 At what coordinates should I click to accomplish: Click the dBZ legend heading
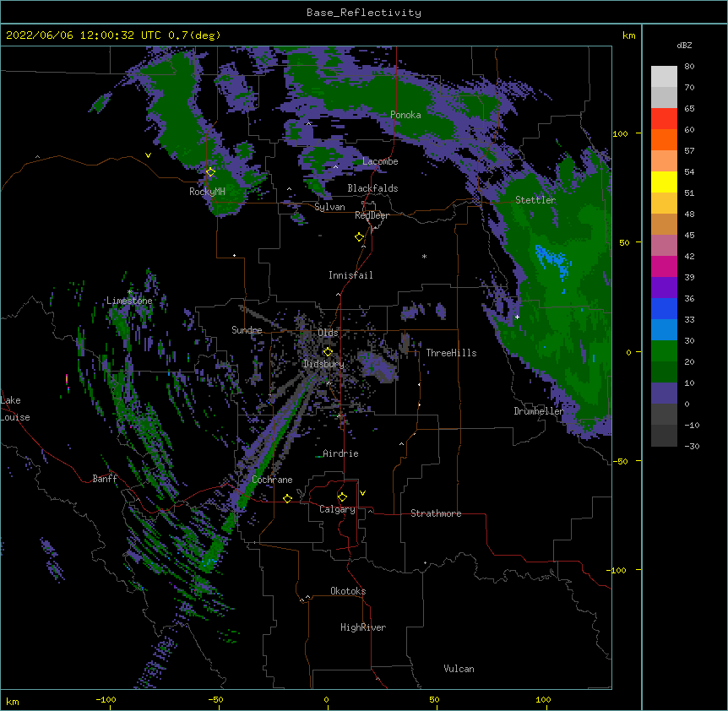(x=684, y=46)
